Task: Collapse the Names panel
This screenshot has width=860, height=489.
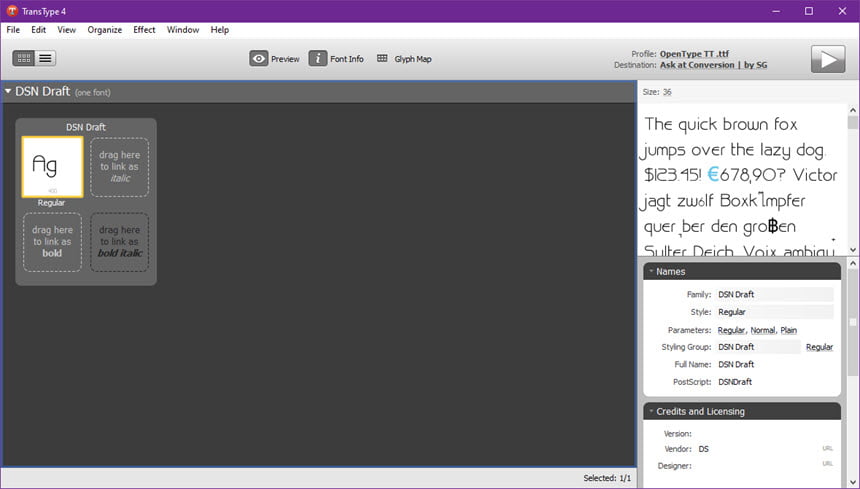Action: (651, 271)
